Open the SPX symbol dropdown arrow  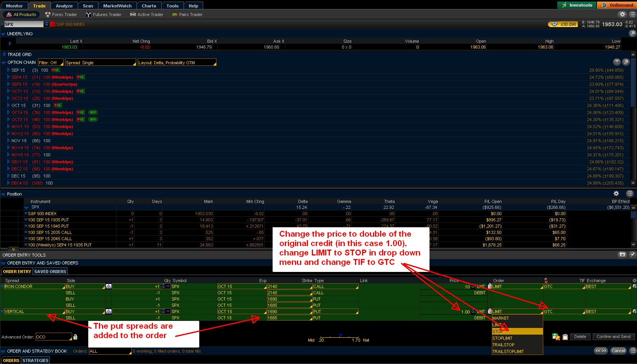tap(47, 24)
